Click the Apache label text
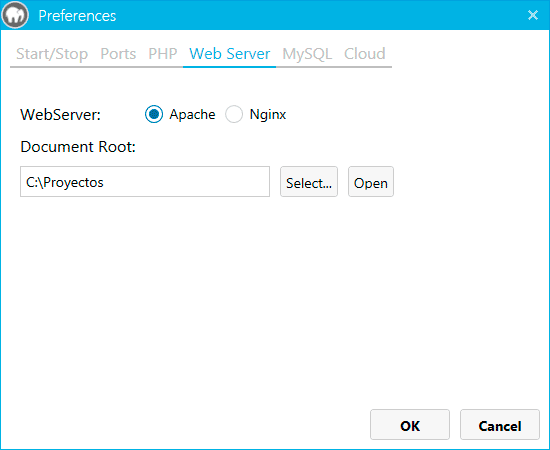The image size is (550, 450). (x=192, y=114)
